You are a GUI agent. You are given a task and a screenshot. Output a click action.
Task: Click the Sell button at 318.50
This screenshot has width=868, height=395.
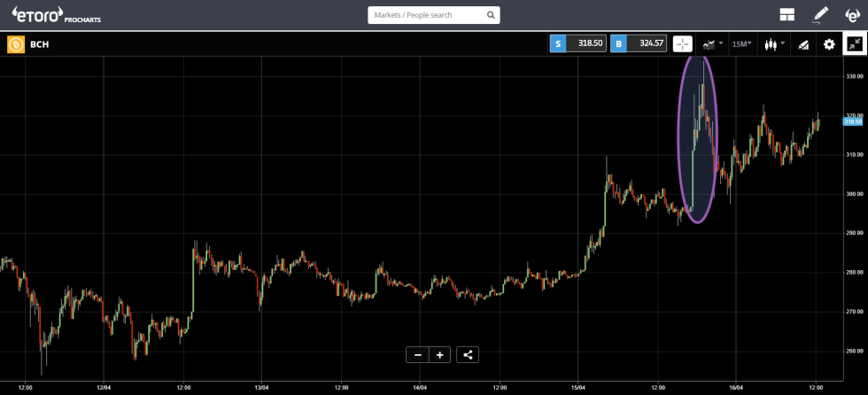pos(577,44)
